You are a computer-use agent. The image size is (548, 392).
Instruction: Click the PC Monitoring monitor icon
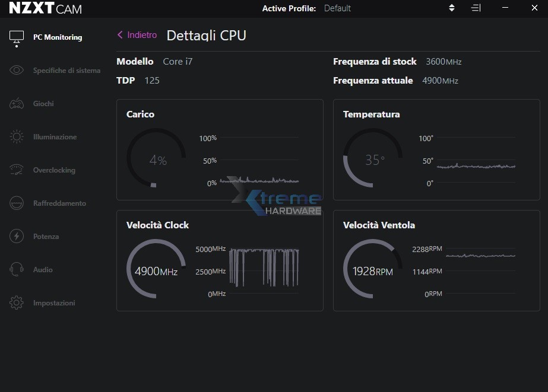point(17,38)
